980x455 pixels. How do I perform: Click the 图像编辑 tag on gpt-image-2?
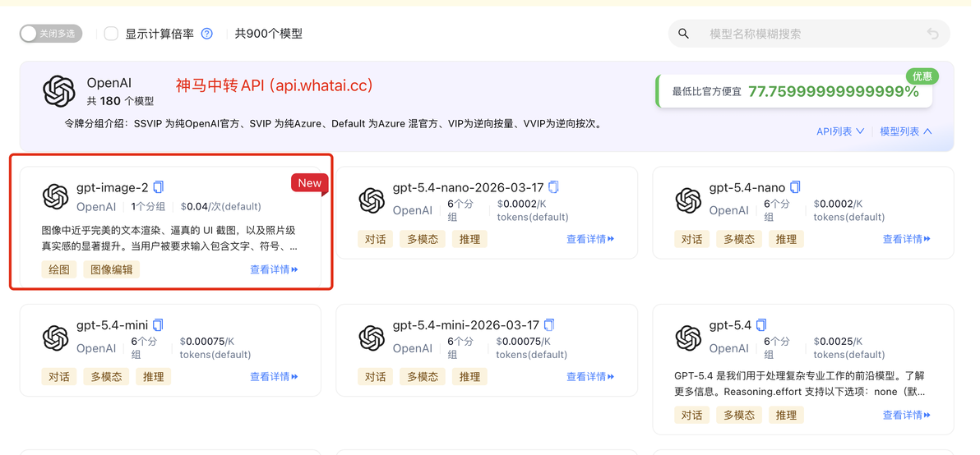click(111, 269)
